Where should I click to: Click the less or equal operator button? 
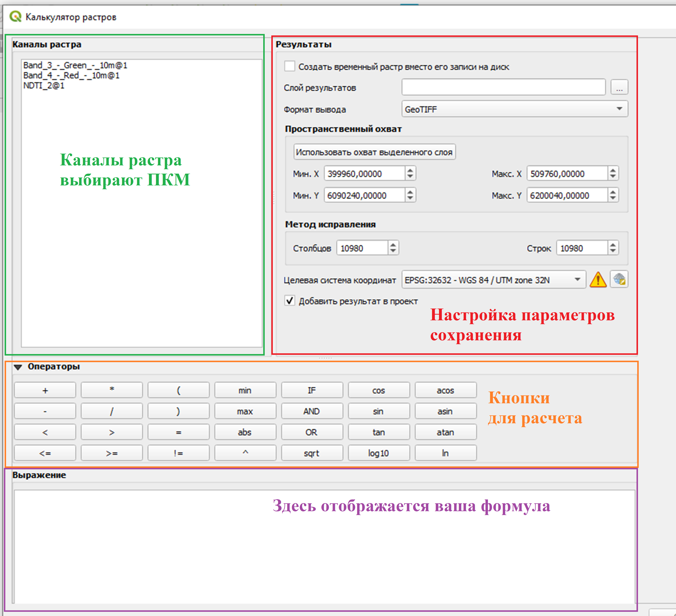point(45,453)
